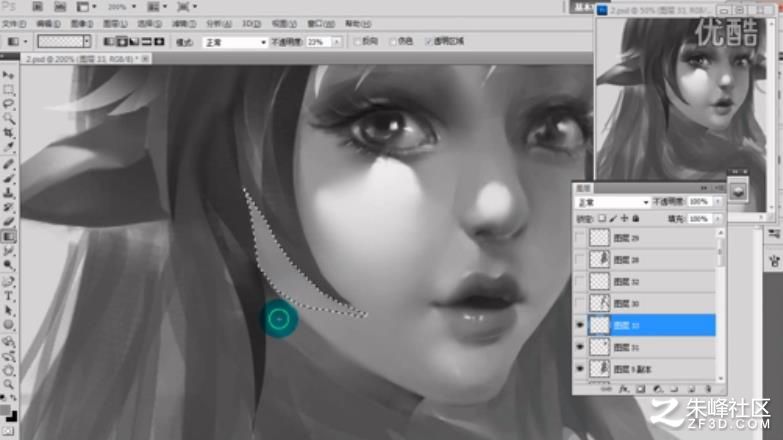Hide the selected blue layer eye

580,325
